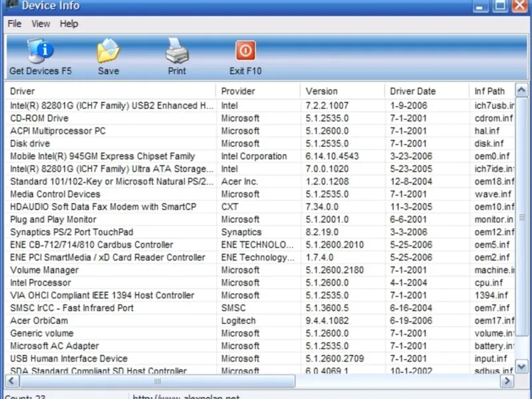Click the vertical scrollbar thumb
This screenshot has height=399, width=532.
click(x=521, y=217)
